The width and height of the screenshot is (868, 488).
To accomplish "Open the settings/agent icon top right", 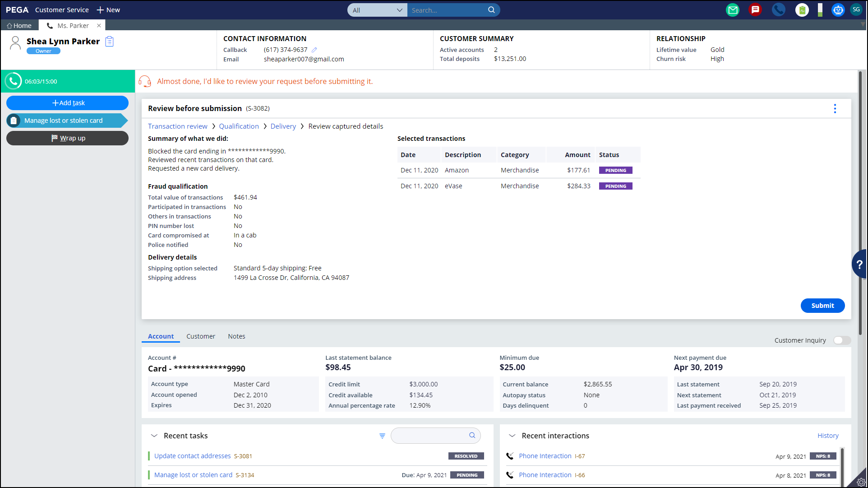I will click(x=856, y=9).
